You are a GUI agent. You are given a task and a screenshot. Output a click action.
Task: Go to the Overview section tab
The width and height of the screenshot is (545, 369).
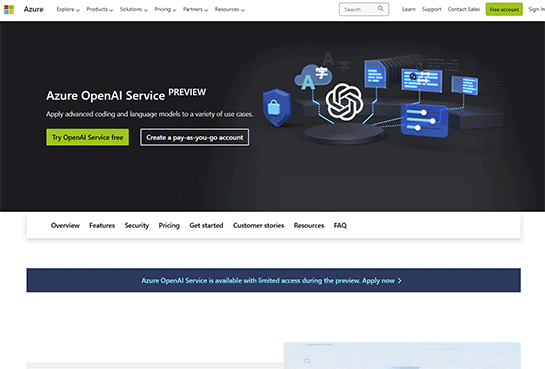65,226
